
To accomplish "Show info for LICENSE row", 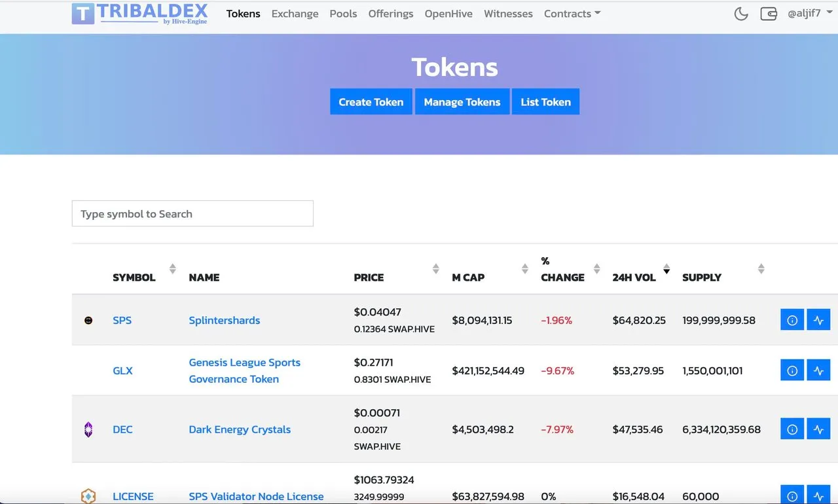I will [792, 495].
